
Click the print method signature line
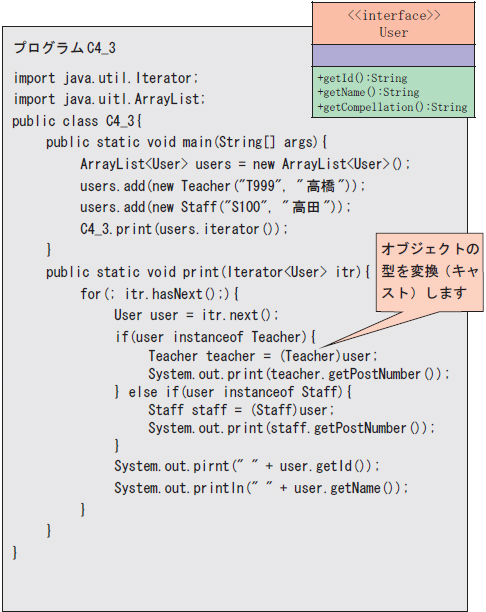click(208, 272)
